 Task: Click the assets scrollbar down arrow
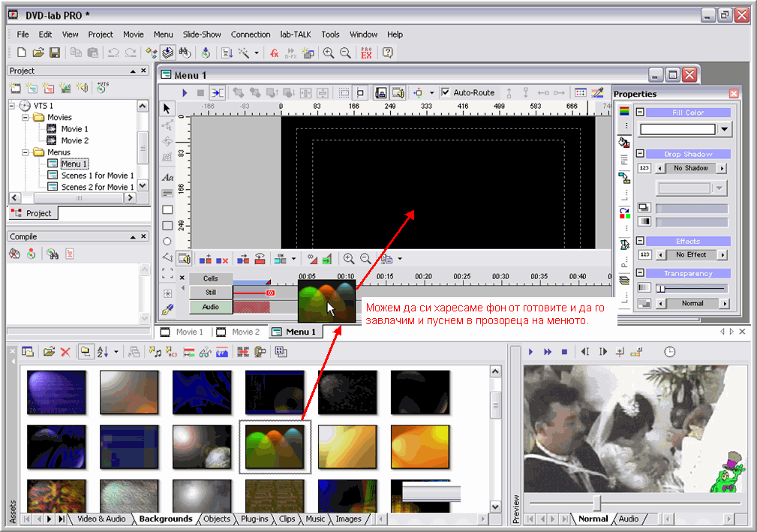tap(495, 506)
